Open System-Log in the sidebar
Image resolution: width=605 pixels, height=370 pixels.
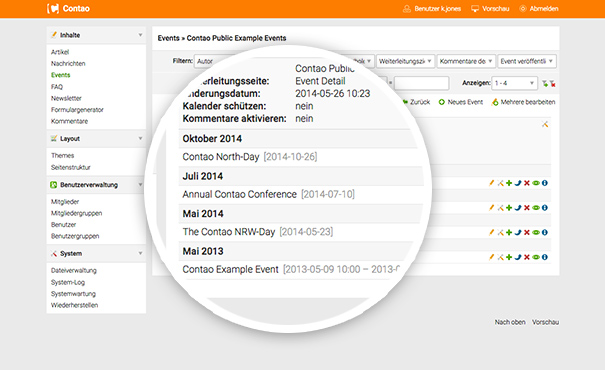[68, 282]
